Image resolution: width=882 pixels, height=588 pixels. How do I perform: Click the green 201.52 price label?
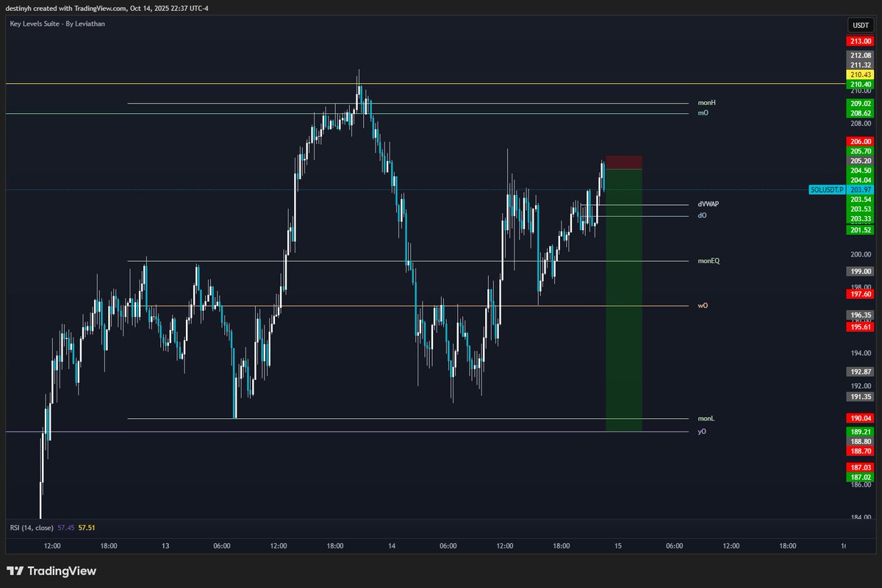pyautogui.click(x=859, y=230)
